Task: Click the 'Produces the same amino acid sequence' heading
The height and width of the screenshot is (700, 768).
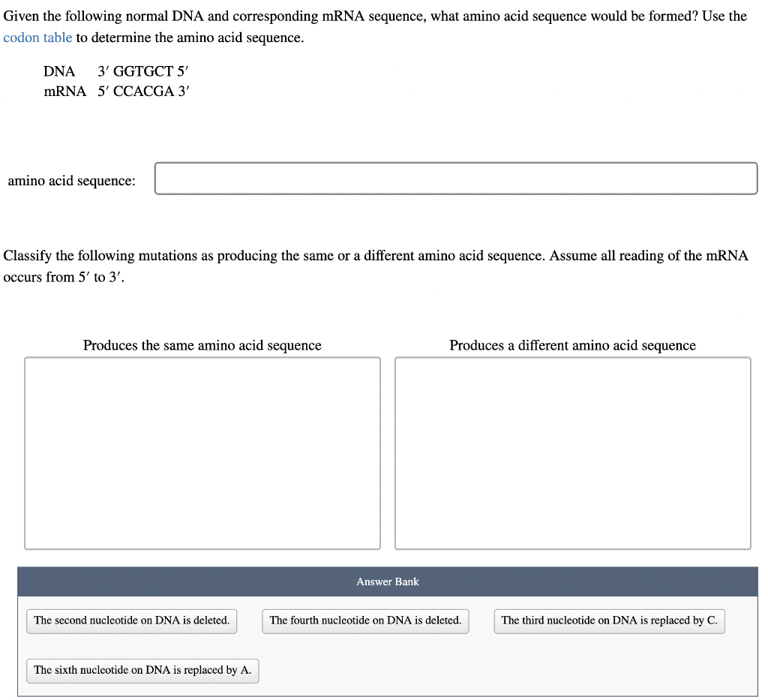Action: click(202, 345)
